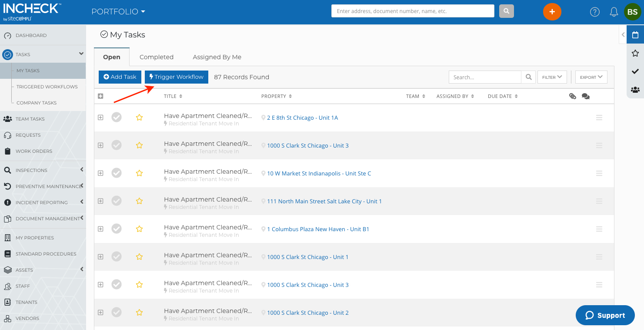Select the Open tab
Image resolution: width=644 pixels, height=330 pixels.
112,57
